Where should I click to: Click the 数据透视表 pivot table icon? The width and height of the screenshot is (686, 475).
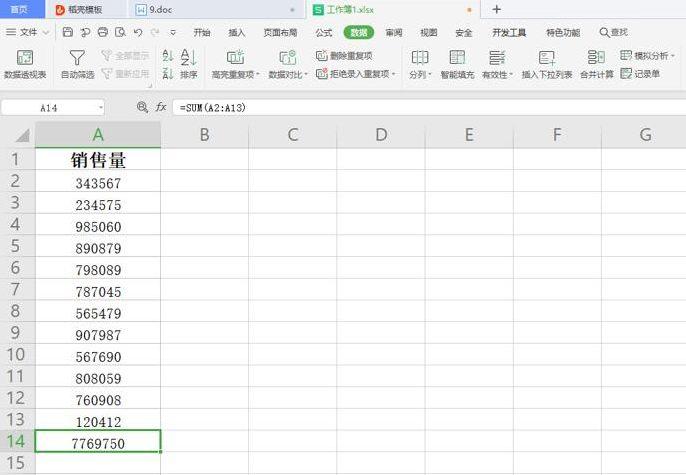tap(25, 58)
